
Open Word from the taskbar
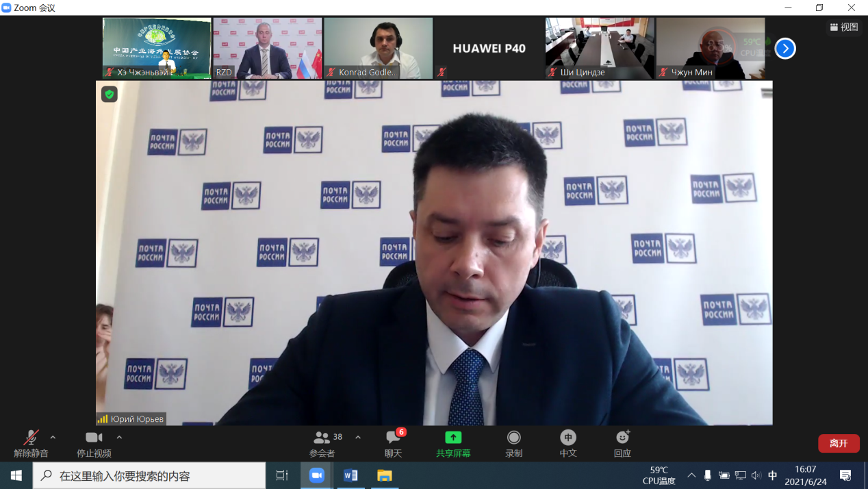click(x=350, y=475)
